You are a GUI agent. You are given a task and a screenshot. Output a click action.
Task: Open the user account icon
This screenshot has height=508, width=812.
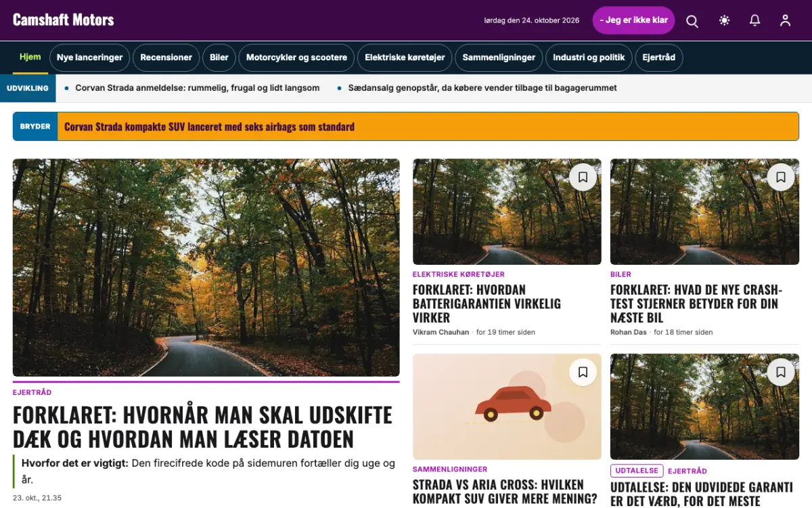point(785,20)
